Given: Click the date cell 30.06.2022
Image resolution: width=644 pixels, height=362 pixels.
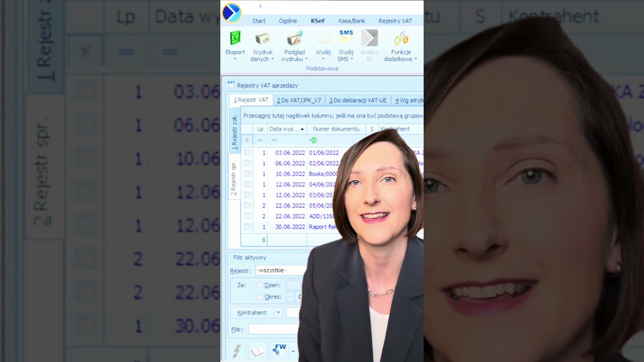Looking at the screenshot, I should pos(287,227).
